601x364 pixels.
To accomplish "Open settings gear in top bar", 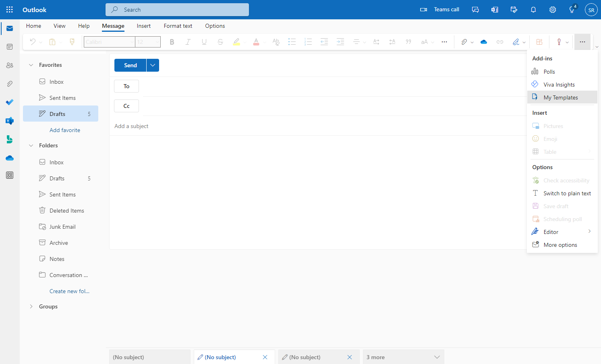I will [x=553, y=10].
